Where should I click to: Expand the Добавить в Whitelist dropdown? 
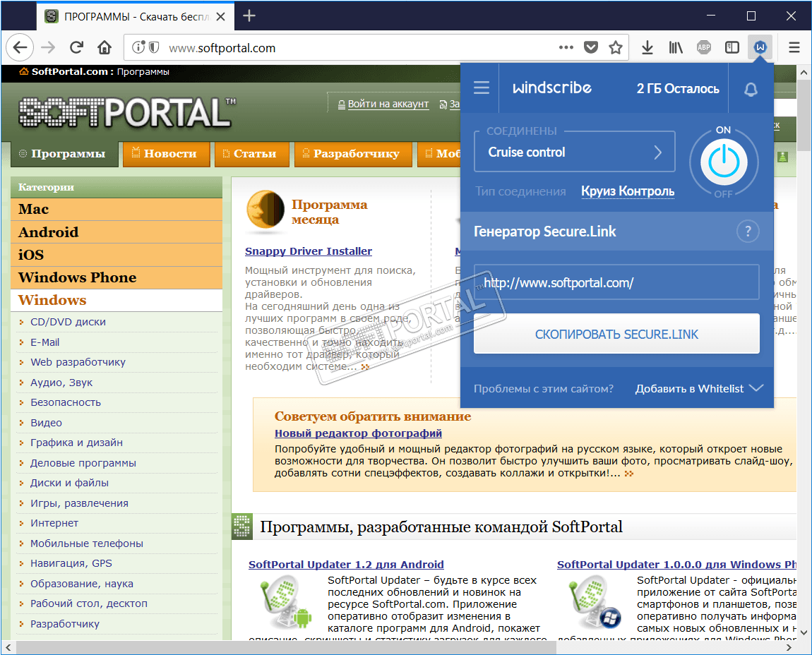click(x=699, y=388)
